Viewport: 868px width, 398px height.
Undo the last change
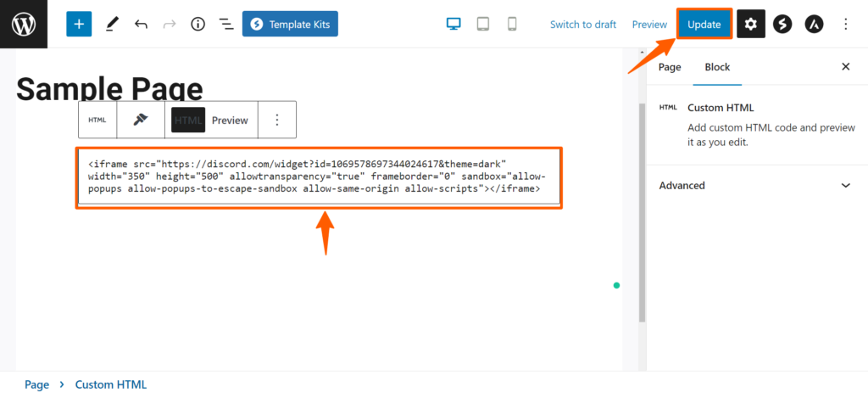[x=141, y=25]
